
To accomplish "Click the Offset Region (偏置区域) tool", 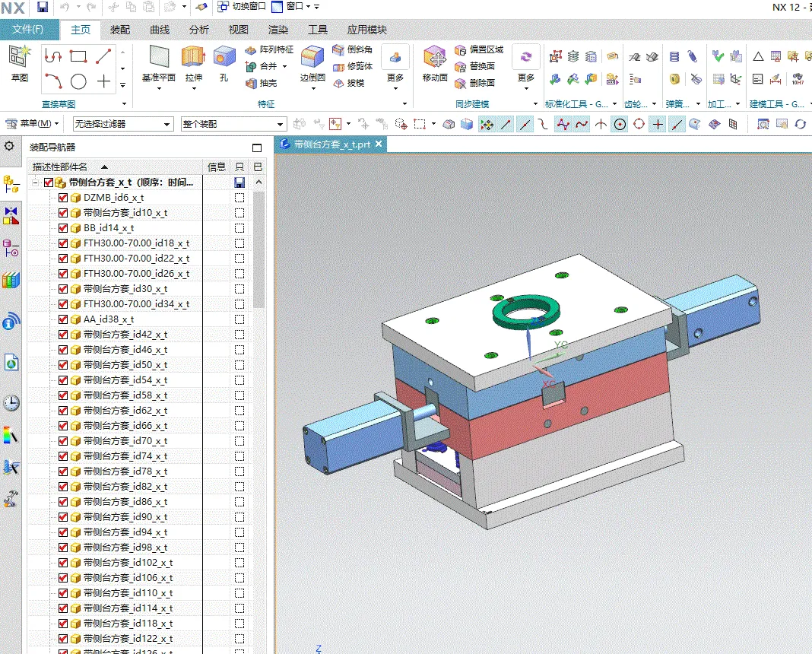I will tap(479, 49).
